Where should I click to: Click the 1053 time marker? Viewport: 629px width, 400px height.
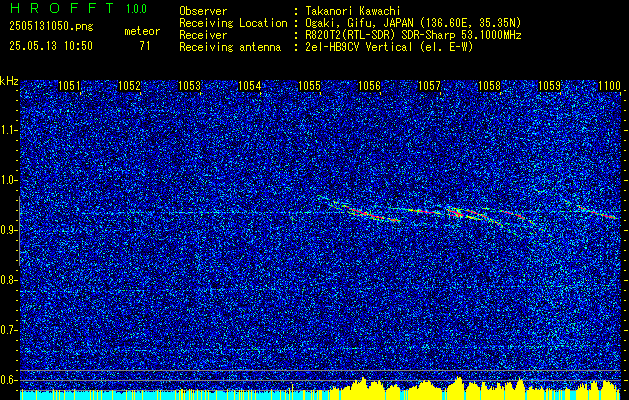189,86
